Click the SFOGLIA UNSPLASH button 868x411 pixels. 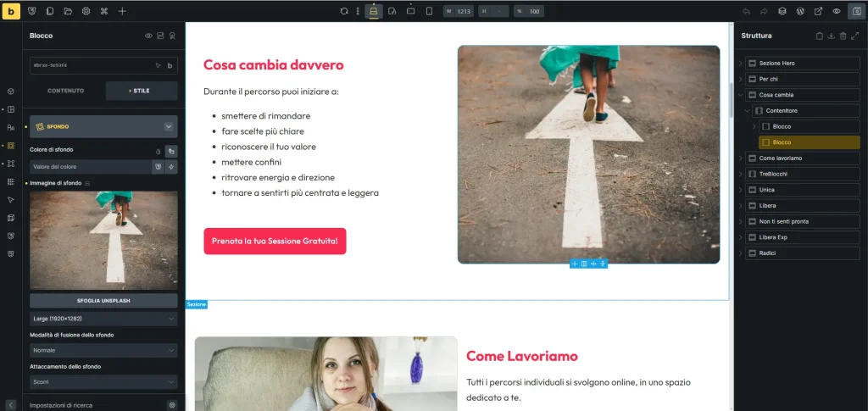103,301
